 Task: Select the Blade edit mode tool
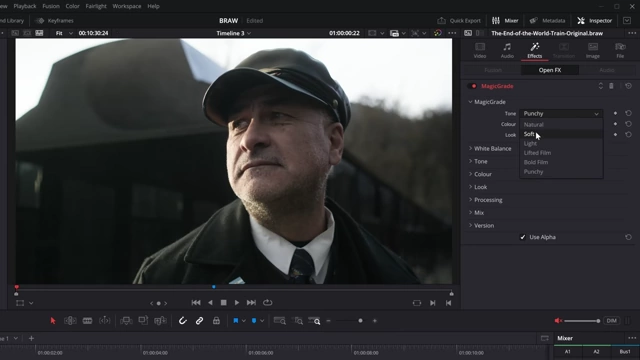87,321
